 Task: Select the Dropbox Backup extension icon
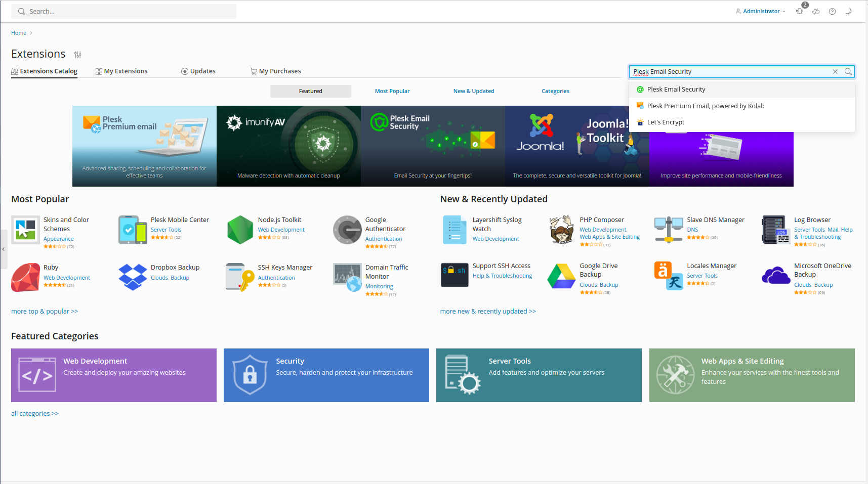tap(132, 277)
